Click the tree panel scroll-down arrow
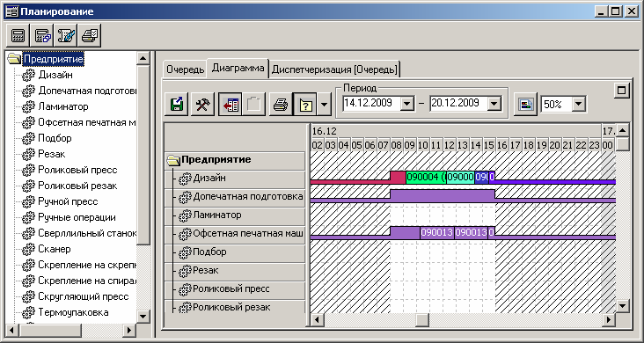The image size is (644, 343). (x=143, y=317)
